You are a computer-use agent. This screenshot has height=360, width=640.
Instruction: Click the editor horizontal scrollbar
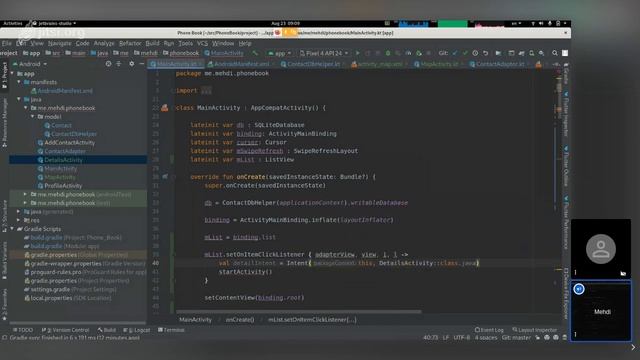pos(298,312)
